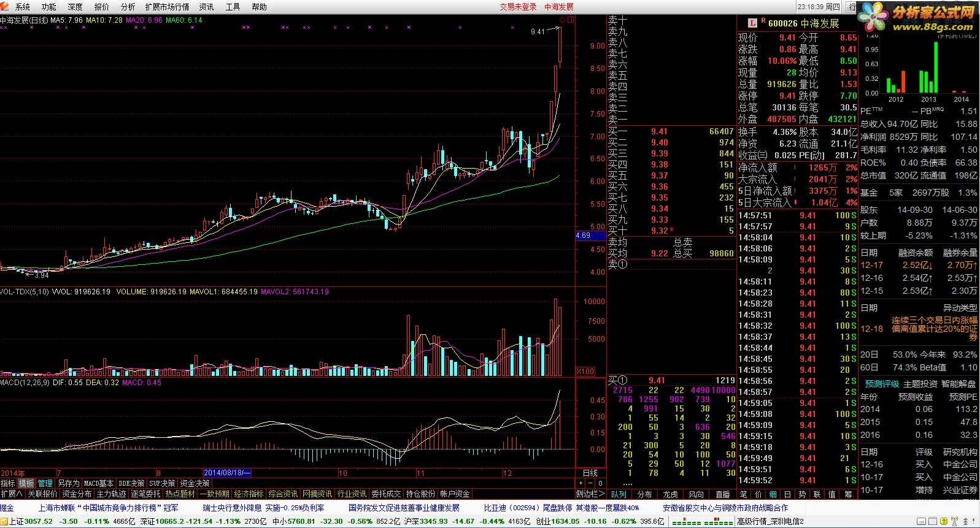Open the 分析 menu
This screenshot has height=528, width=980.
click(x=128, y=7)
